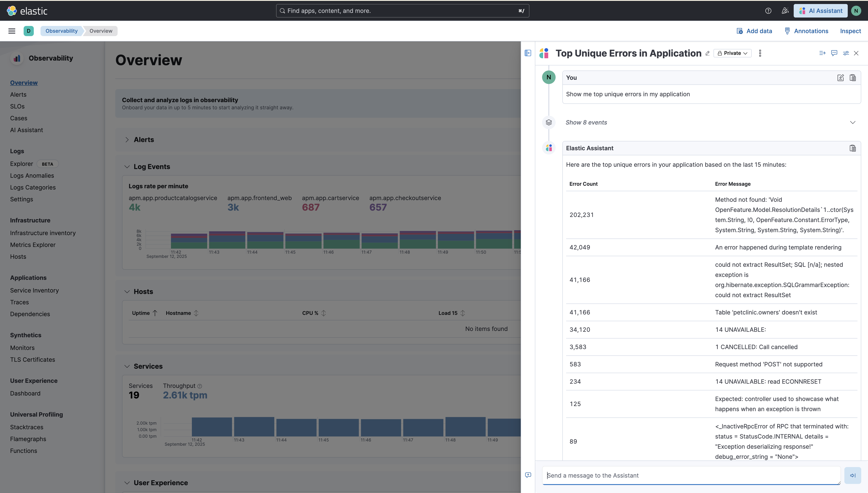Toggle Uptime column sorting in Hosts table
Viewport: 868px width, 493px height.
[x=155, y=313]
